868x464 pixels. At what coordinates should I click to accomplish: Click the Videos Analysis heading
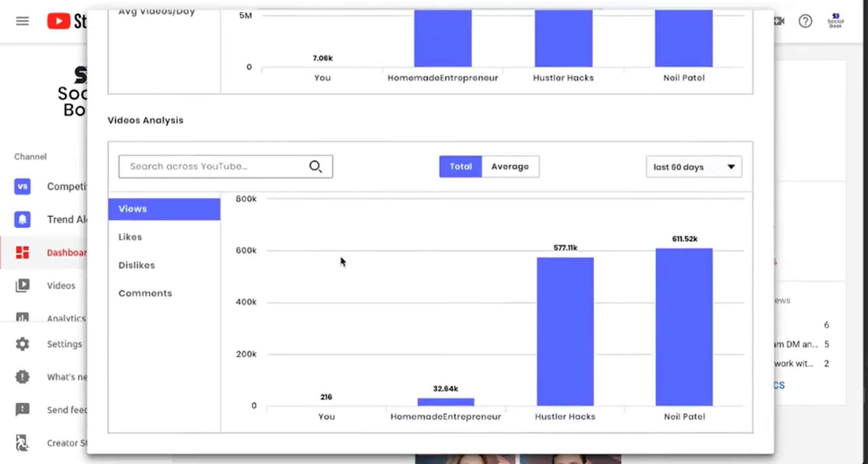tap(145, 120)
